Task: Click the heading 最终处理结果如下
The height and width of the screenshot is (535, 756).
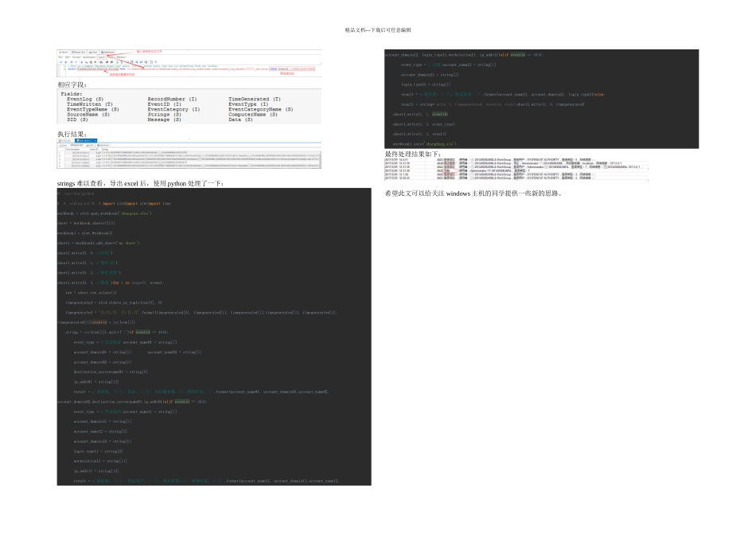Action: [413, 154]
